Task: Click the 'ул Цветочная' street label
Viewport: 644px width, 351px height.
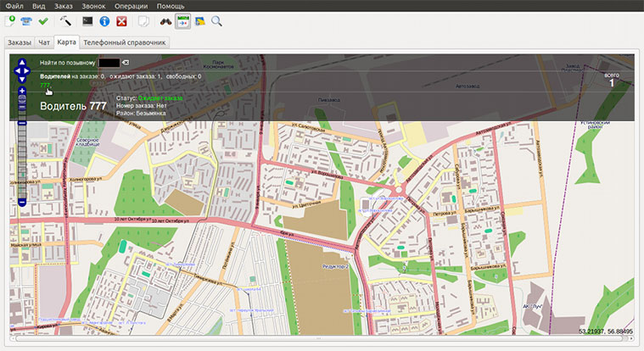Action: pos(306,204)
